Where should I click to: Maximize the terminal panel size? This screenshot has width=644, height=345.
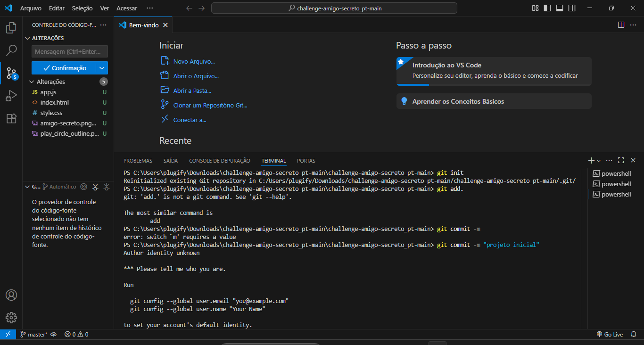click(621, 160)
